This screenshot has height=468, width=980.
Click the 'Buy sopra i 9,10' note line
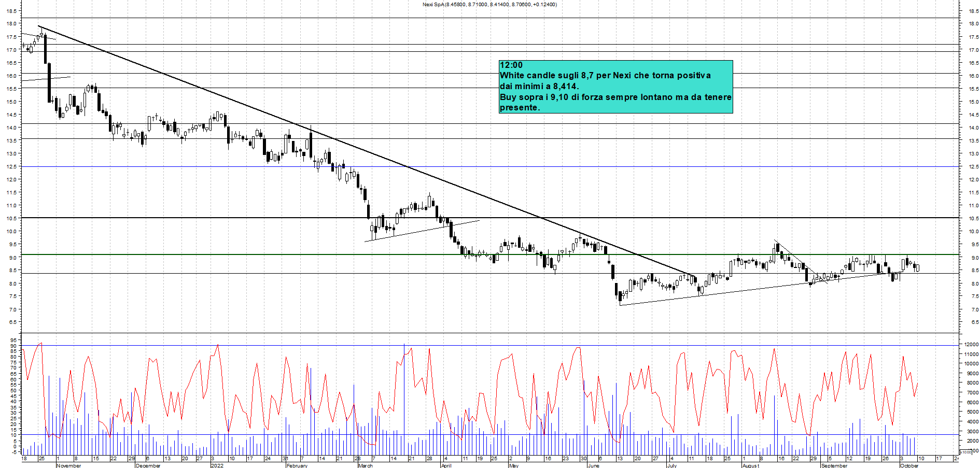pyautogui.click(x=615, y=97)
